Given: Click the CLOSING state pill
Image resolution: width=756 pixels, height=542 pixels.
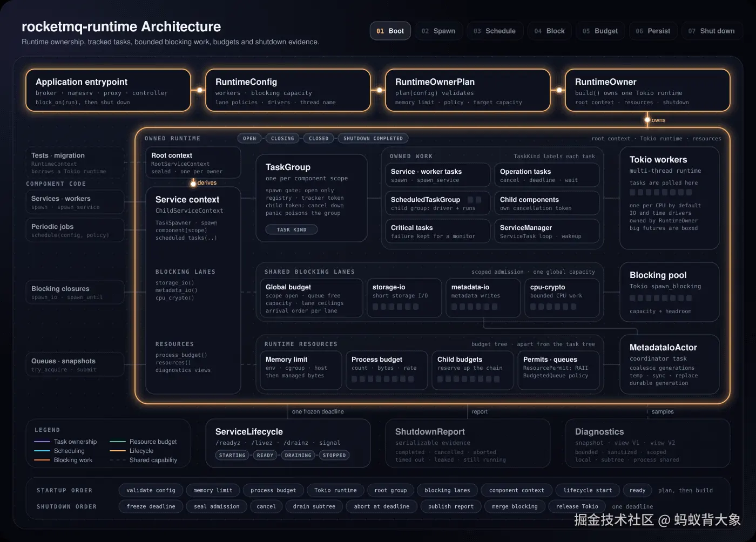Looking at the screenshot, I should tap(282, 138).
